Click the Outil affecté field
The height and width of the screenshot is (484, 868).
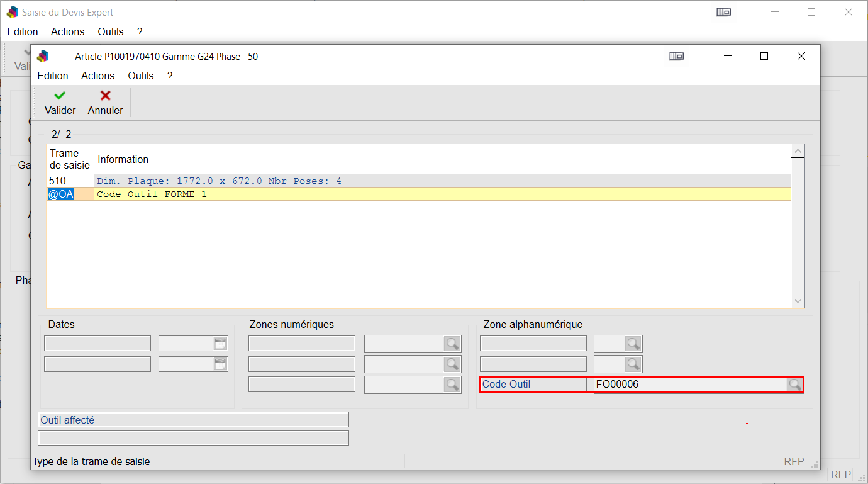click(193, 420)
